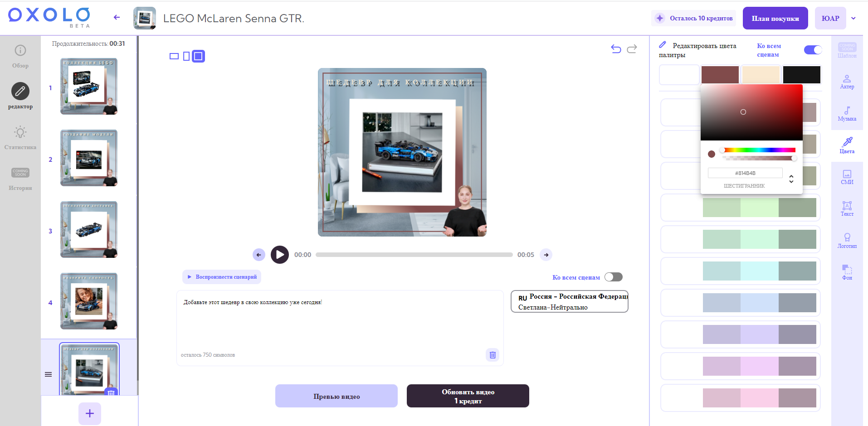Open the Media (СМИ) panel
Viewport: 868px width, 426px height.
point(847,177)
